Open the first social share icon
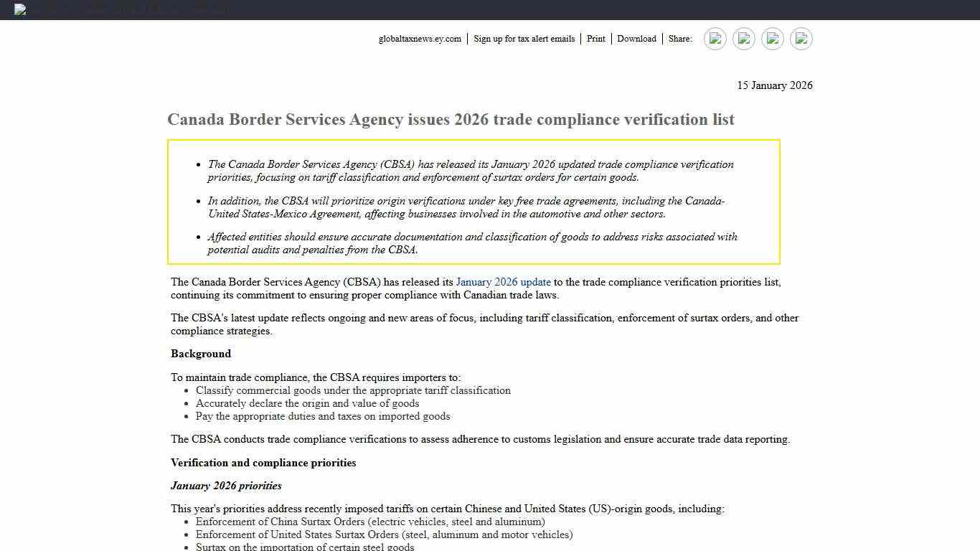980x551 pixels. pos(715,39)
